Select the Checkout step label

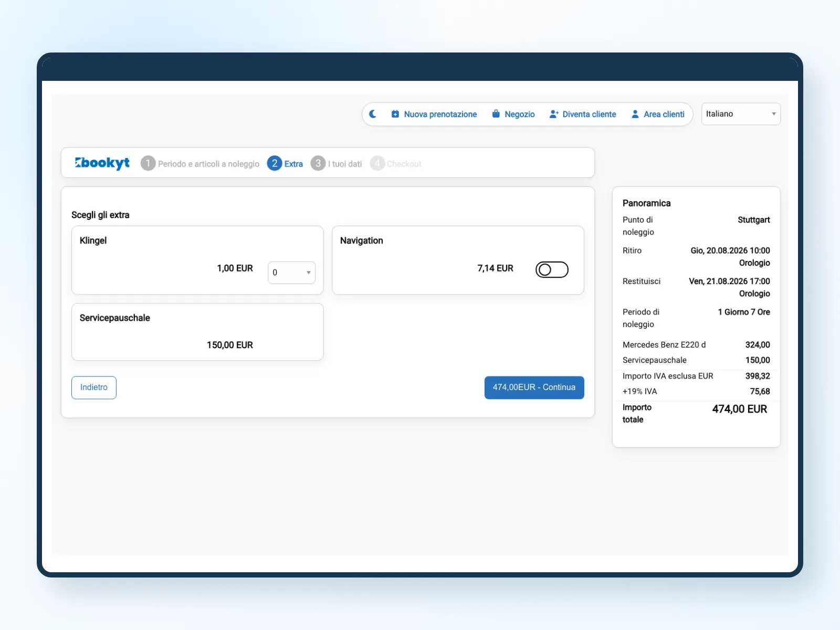pos(404,164)
